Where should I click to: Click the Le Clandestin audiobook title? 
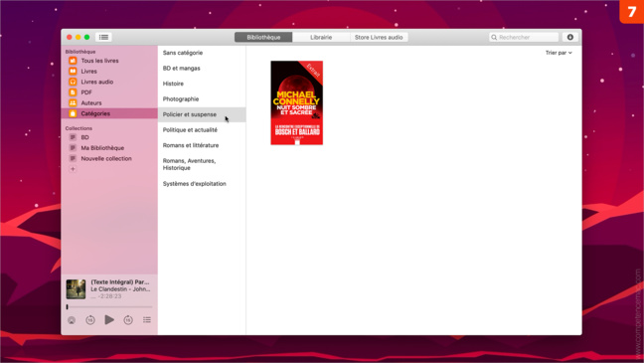point(120,289)
